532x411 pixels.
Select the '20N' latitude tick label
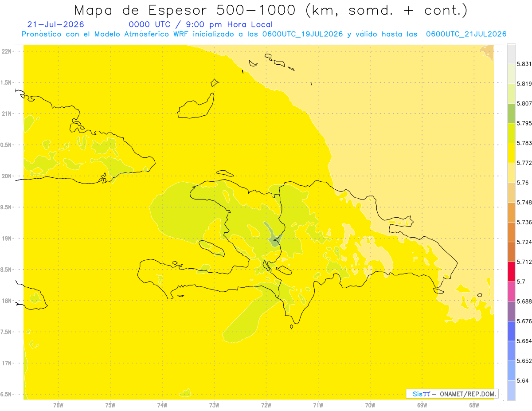[x=7, y=176]
